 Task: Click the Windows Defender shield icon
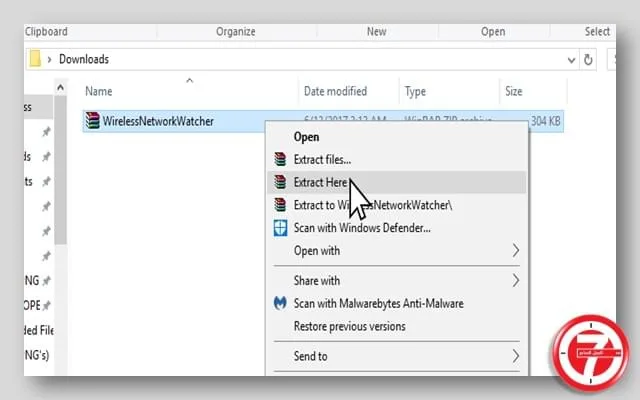280,228
